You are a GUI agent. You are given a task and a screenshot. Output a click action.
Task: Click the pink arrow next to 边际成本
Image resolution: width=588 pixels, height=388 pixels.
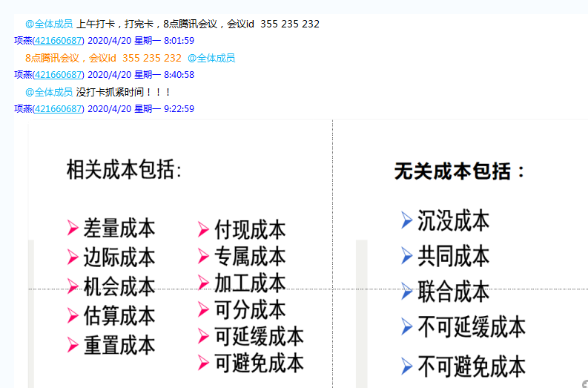[73, 257]
